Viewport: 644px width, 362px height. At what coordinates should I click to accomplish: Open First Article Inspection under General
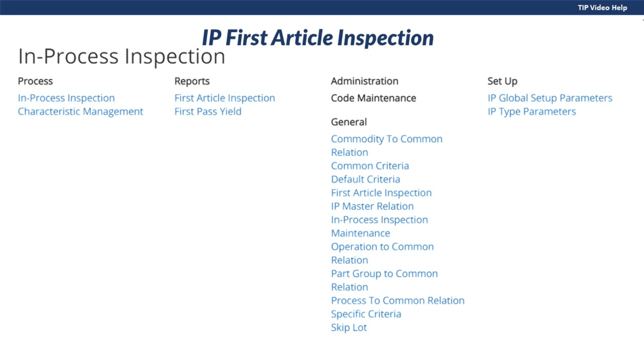coord(381,193)
